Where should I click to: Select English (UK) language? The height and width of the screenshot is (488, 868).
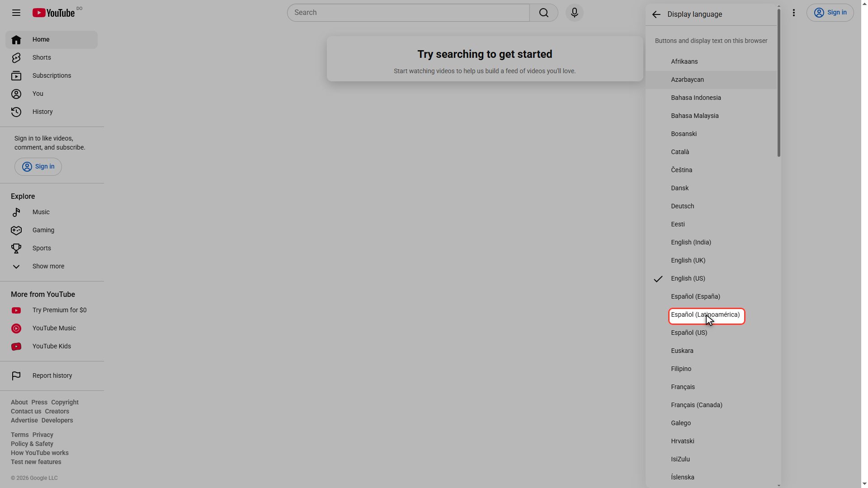(x=711, y=261)
